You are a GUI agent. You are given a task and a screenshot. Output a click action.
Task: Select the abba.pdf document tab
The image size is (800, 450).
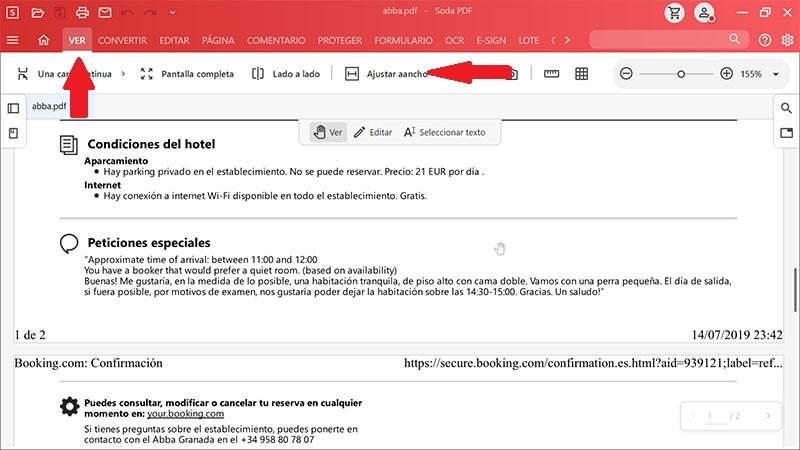(x=49, y=106)
